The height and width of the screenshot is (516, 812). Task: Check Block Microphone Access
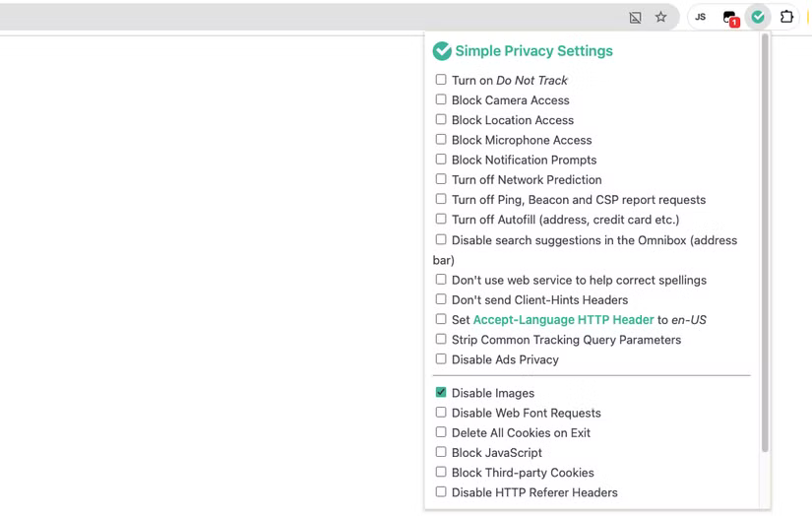coord(441,140)
